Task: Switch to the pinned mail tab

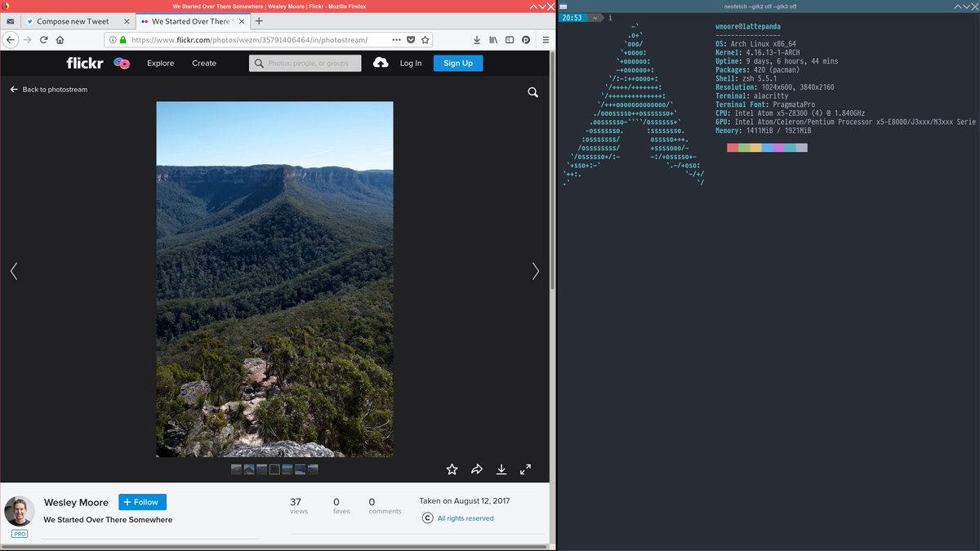Action: (10, 21)
